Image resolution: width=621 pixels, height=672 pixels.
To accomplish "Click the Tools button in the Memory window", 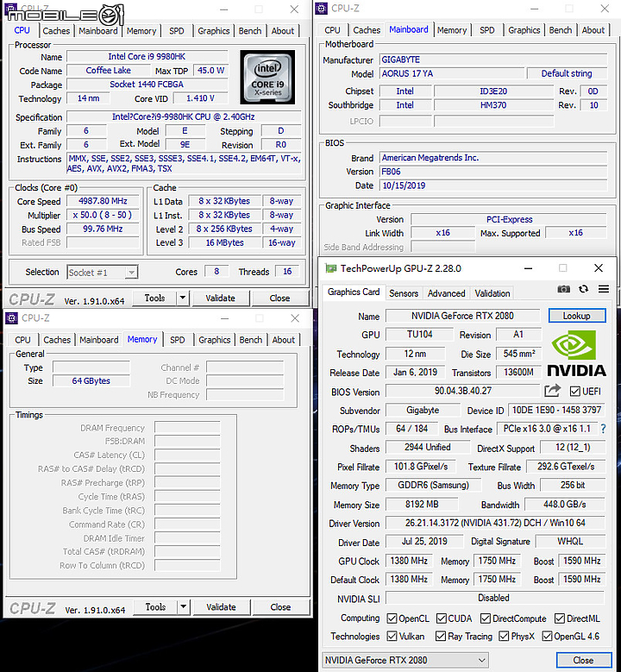I will pos(155,606).
